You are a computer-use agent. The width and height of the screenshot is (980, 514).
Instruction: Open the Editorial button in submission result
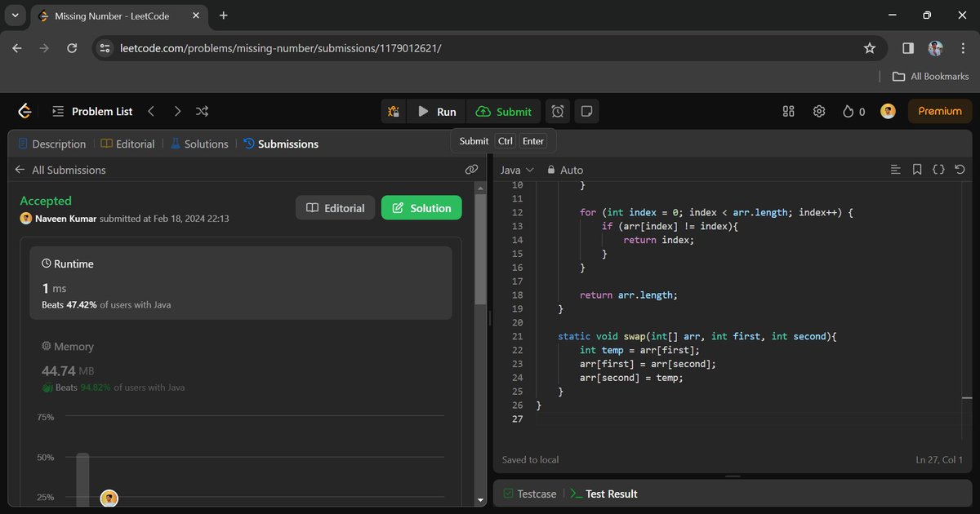click(336, 208)
